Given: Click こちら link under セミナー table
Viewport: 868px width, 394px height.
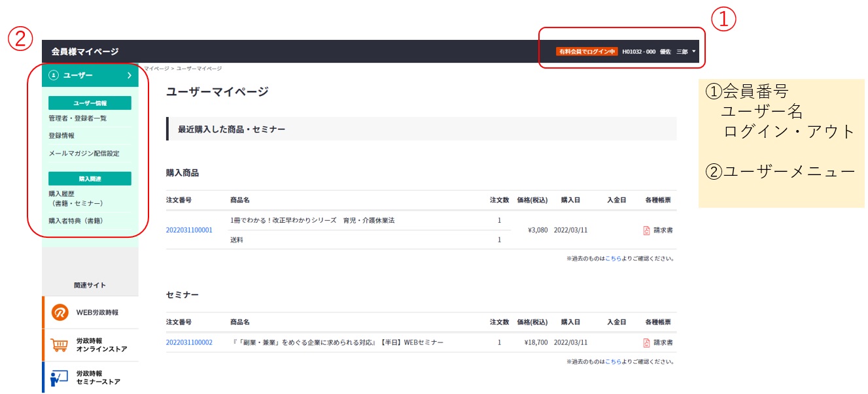Looking at the screenshot, I should point(613,362).
